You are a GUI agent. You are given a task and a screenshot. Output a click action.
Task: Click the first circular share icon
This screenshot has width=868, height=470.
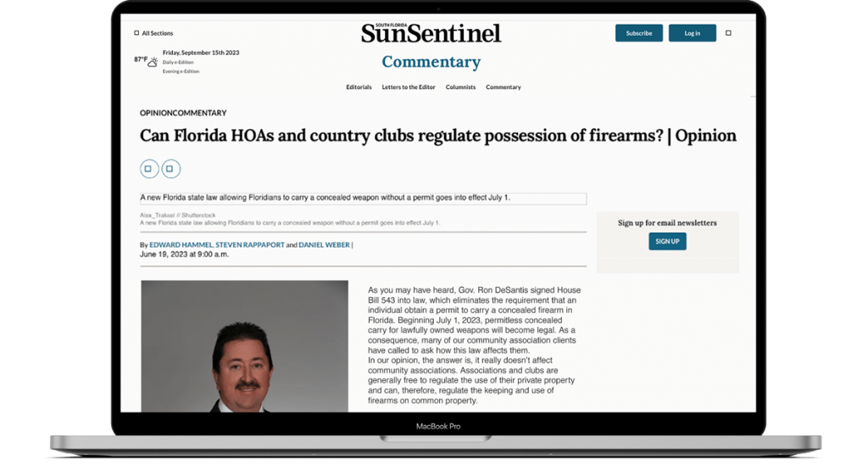click(x=149, y=169)
